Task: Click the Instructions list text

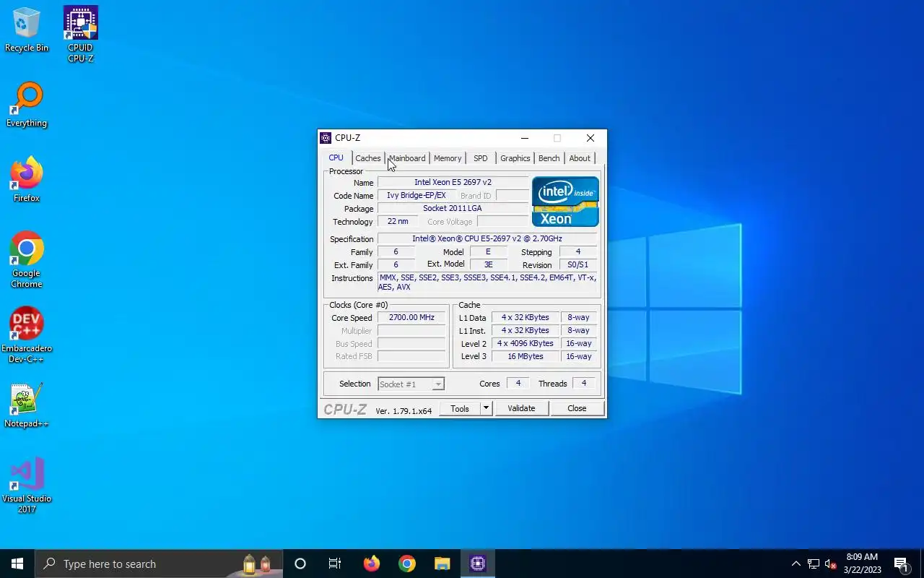Action: (x=487, y=282)
